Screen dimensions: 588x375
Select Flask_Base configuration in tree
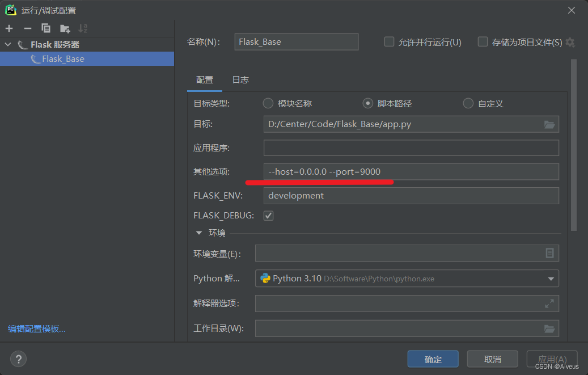[x=87, y=59]
